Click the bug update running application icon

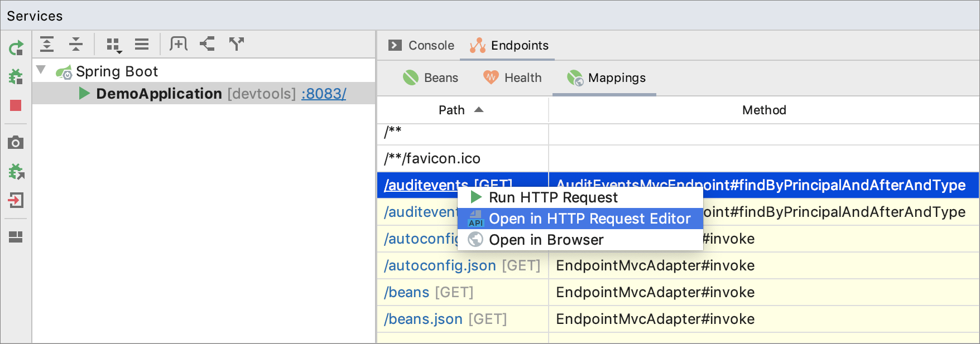tap(16, 172)
